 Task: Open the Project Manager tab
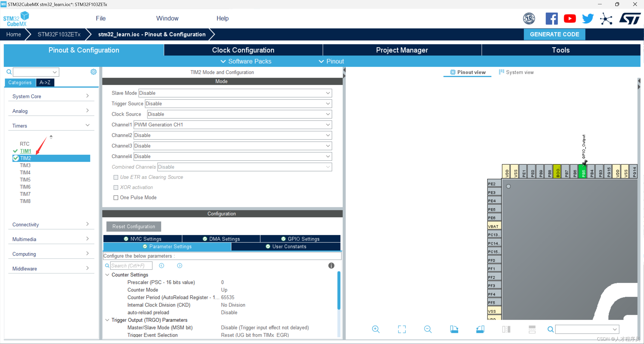pyautogui.click(x=402, y=50)
